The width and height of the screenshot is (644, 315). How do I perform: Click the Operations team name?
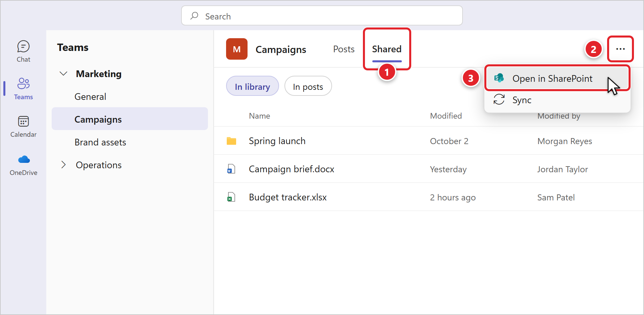pos(99,165)
